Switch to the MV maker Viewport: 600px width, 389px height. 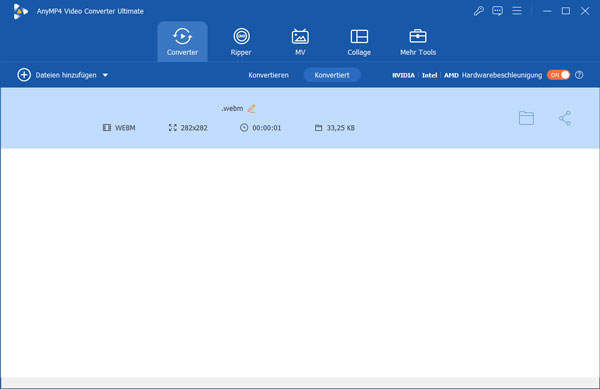pos(300,42)
